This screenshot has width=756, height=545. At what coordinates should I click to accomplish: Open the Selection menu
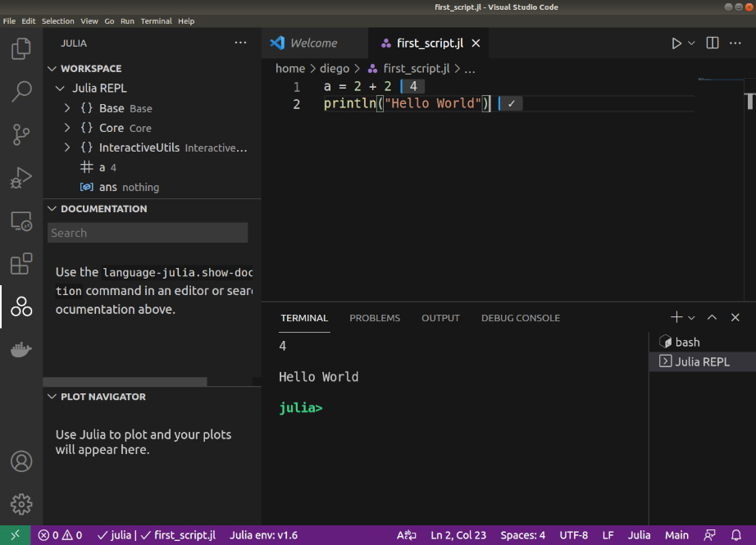(x=58, y=21)
